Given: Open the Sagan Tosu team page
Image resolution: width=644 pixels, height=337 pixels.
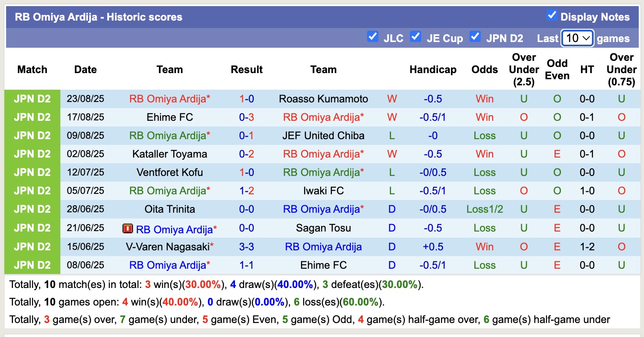Looking at the screenshot, I should pos(323,228).
